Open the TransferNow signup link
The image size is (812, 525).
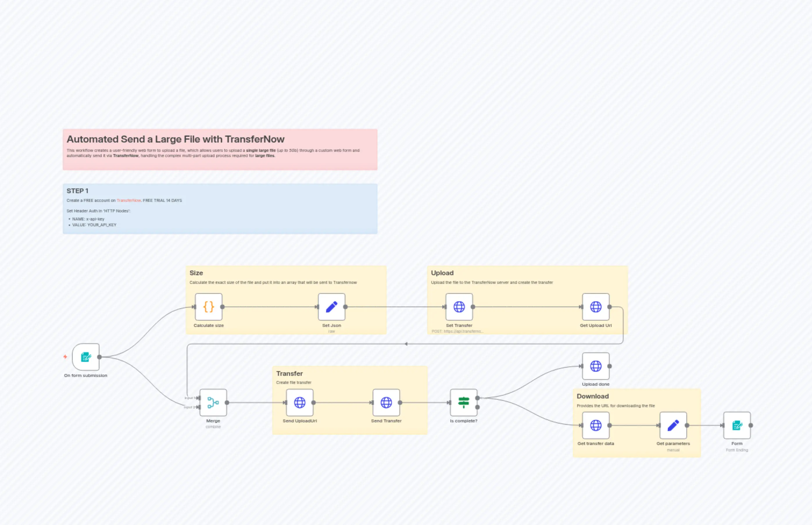tap(128, 200)
